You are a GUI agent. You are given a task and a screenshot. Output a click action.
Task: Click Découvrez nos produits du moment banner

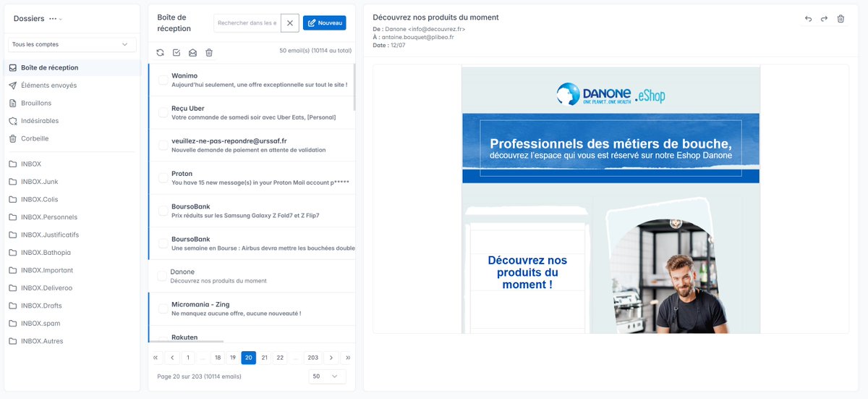pyautogui.click(x=527, y=272)
